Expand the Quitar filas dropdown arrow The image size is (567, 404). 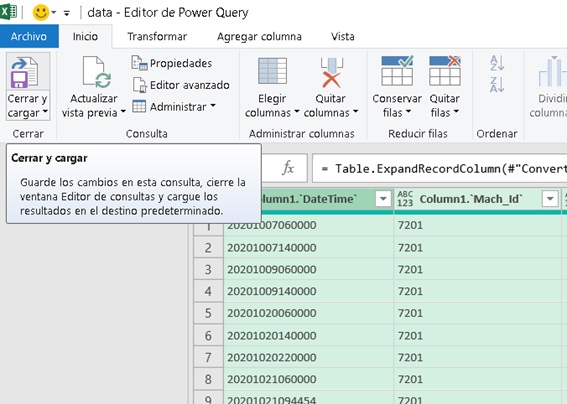coord(456,112)
